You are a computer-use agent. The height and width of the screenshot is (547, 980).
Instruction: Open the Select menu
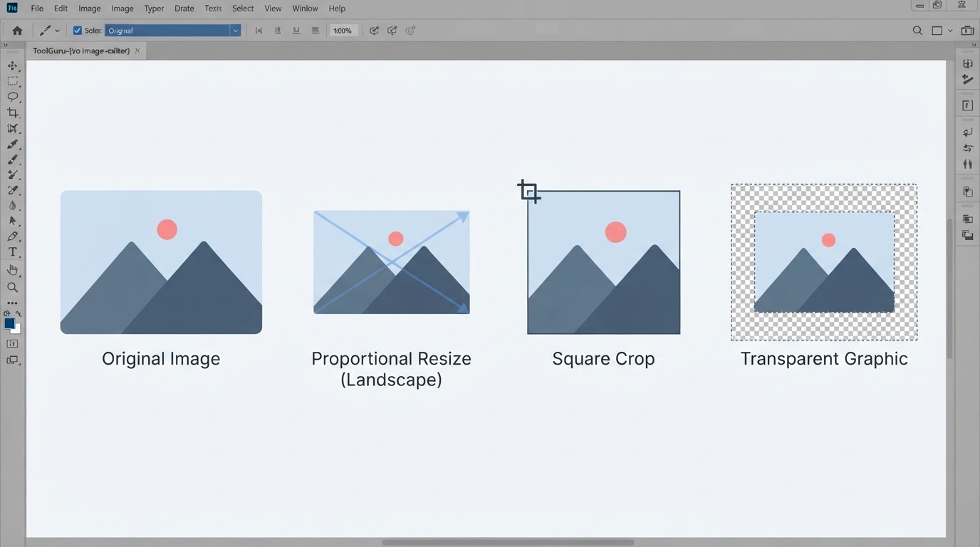pos(243,9)
